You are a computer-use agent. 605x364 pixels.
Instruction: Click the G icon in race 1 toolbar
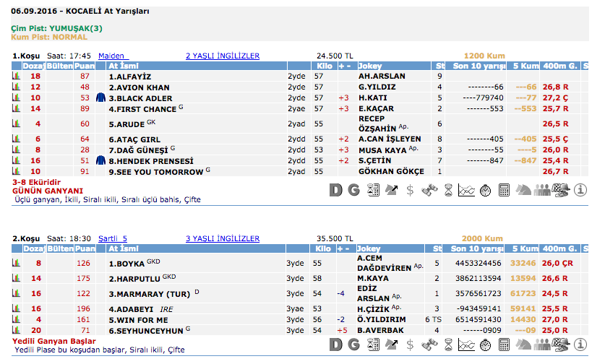(353, 190)
